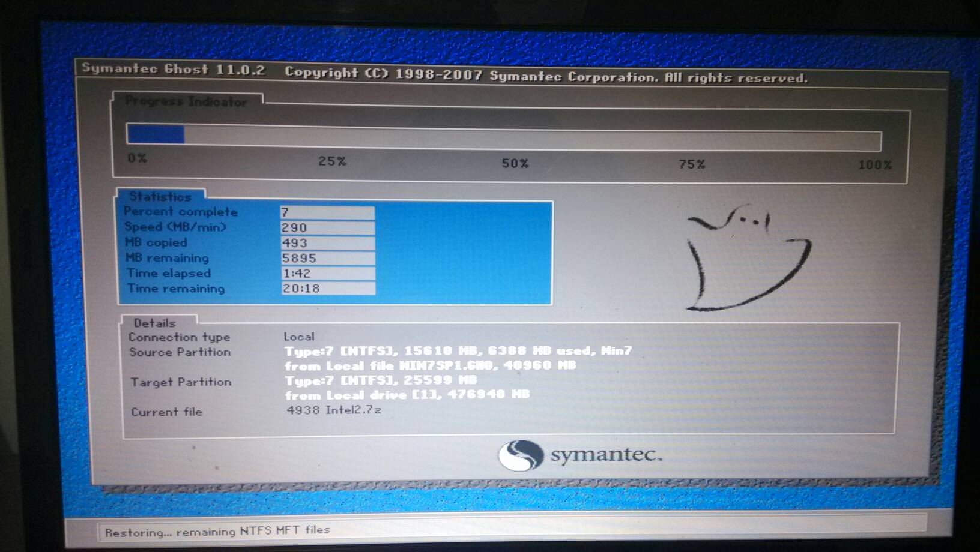Click the Percent complete value 7

tap(327, 212)
